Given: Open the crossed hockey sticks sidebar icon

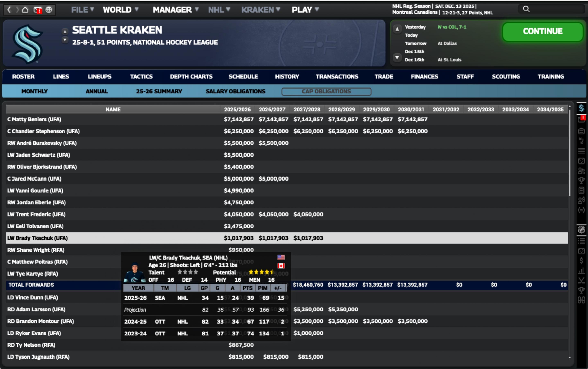Looking at the screenshot, I should (x=581, y=280).
